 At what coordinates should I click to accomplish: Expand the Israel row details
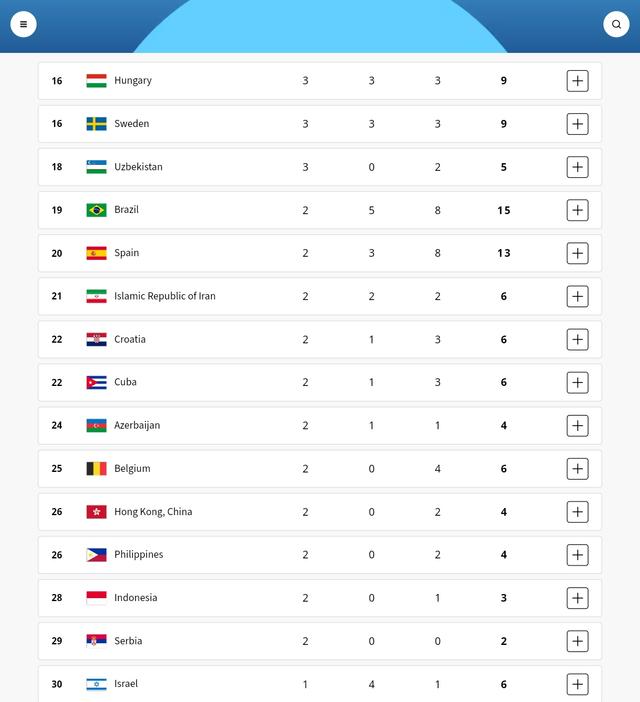tap(577, 684)
